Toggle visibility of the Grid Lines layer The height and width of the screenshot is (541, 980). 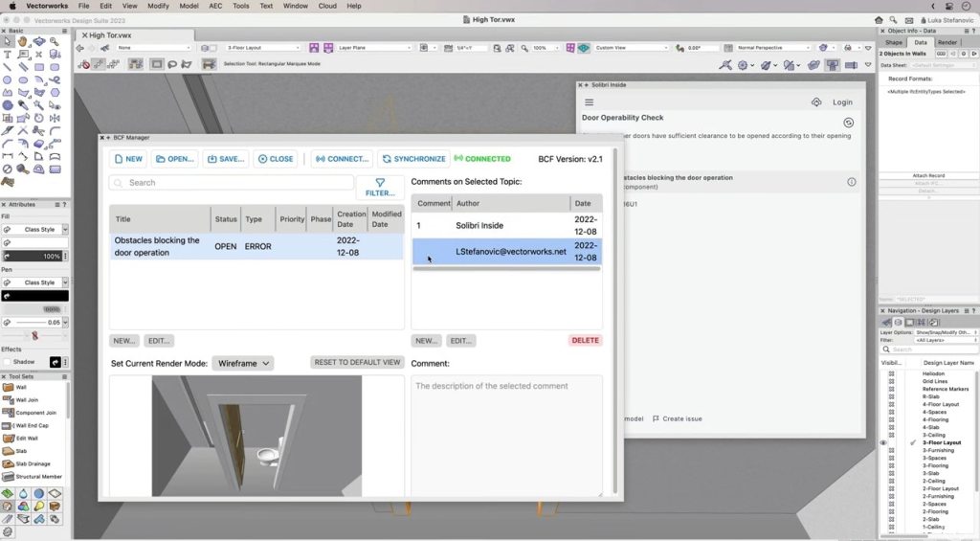pyautogui.click(x=892, y=381)
